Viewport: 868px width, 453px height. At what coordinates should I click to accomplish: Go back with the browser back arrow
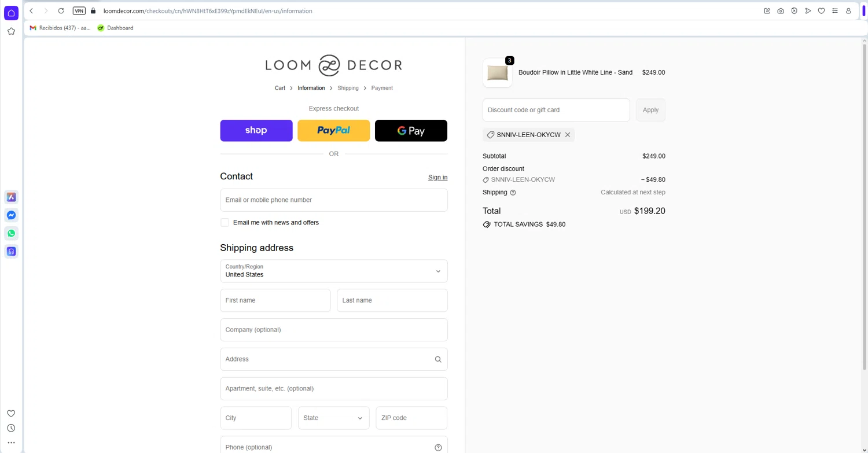(x=31, y=11)
